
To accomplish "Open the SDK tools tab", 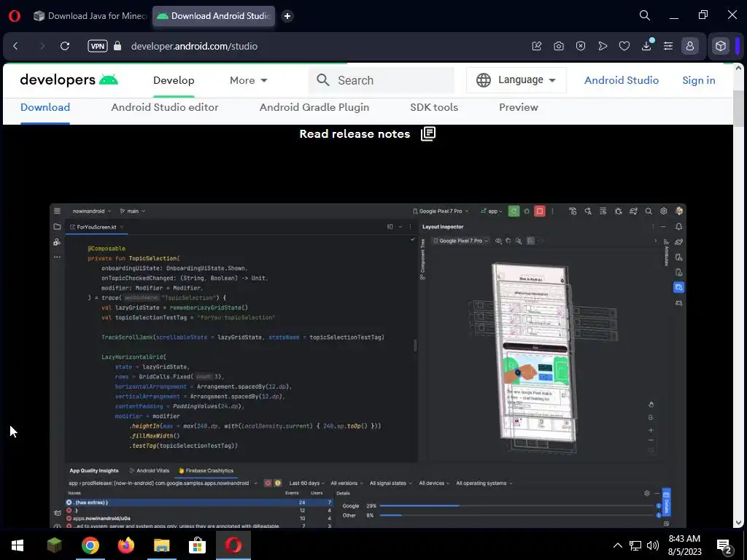I will [434, 108].
